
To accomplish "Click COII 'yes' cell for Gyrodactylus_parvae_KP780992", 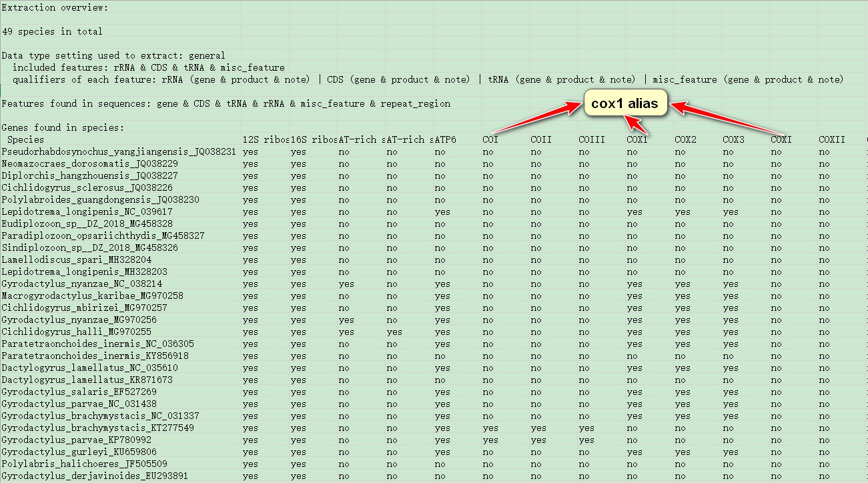I will (x=538, y=440).
